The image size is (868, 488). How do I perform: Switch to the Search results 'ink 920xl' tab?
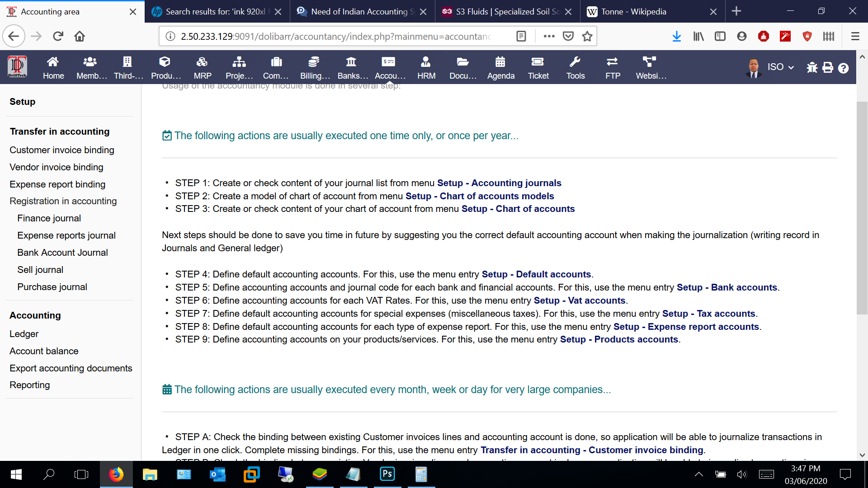[x=217, y=11]
